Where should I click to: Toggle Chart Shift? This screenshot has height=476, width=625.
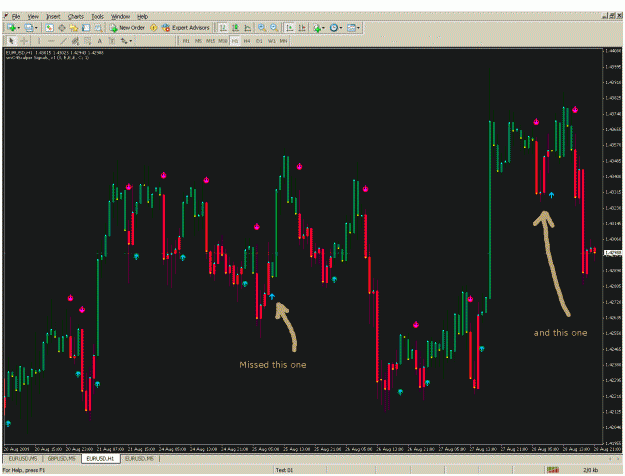click(x=302, y=28)
